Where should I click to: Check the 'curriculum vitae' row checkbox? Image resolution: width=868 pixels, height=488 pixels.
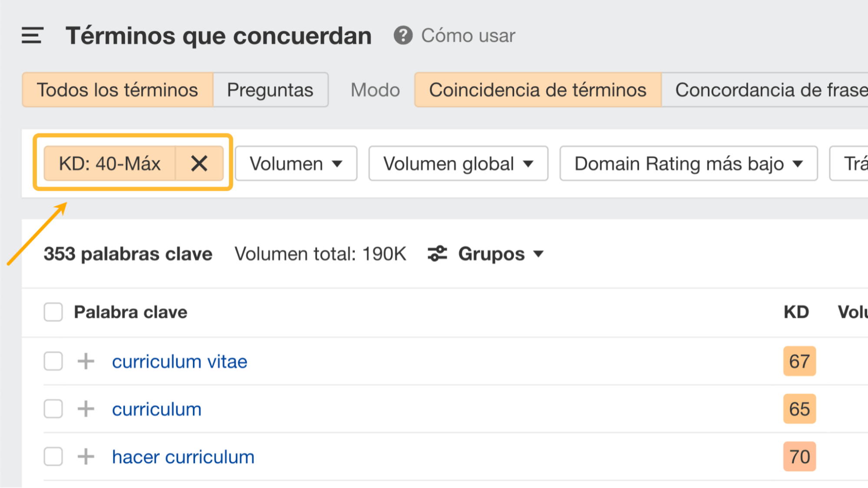coord(53,361)
